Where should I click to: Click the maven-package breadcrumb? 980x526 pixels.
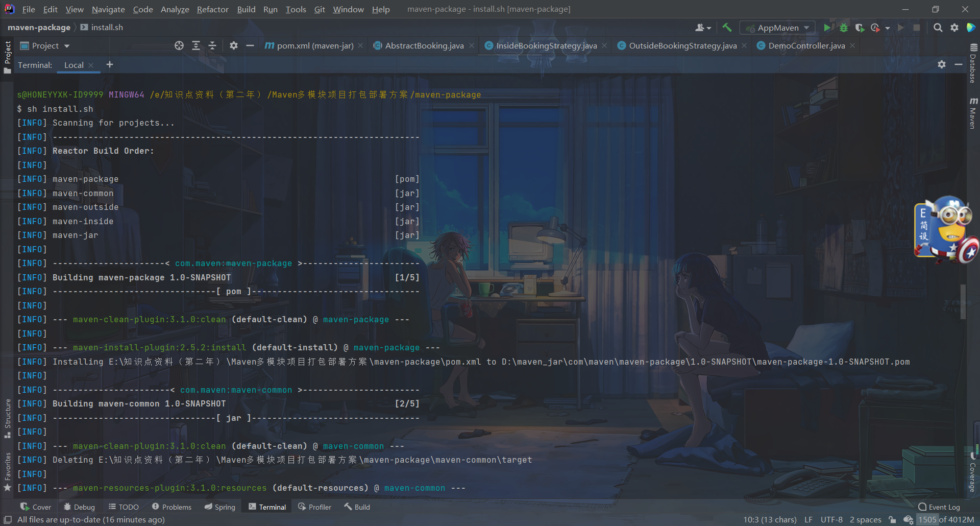click(39, 27)
